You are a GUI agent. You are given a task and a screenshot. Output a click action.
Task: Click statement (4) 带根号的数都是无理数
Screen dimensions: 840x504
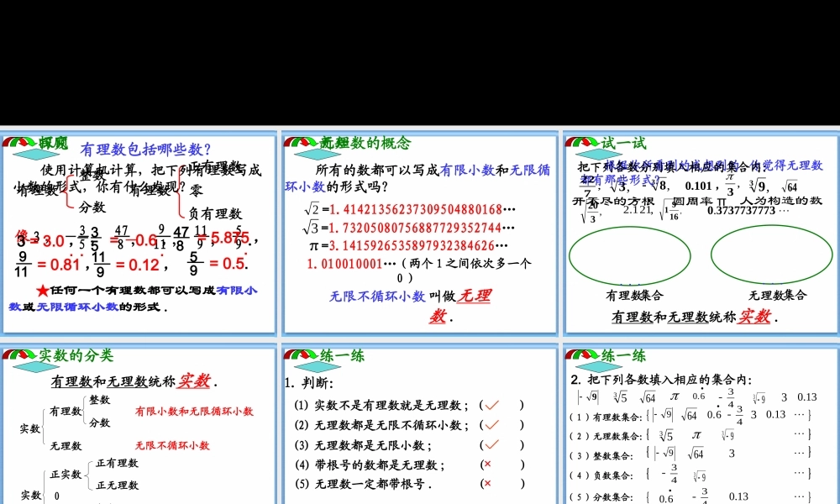(370, 465)
